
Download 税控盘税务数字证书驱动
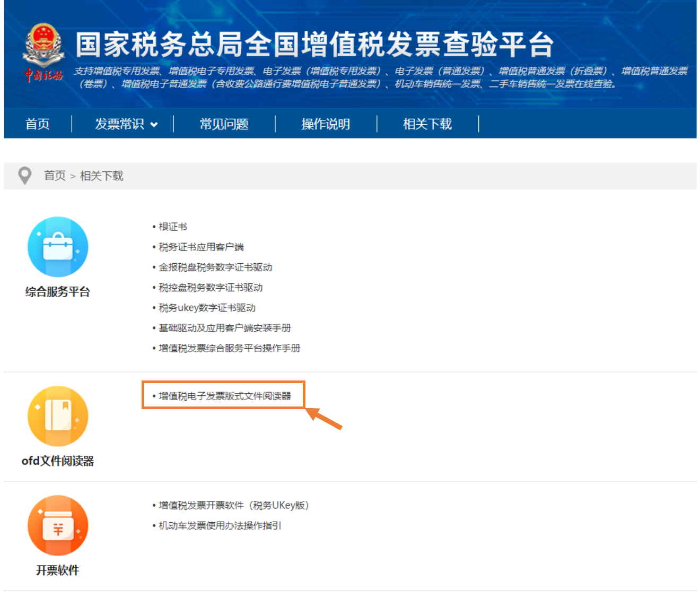pyautogui.click(x=211, y=288)
